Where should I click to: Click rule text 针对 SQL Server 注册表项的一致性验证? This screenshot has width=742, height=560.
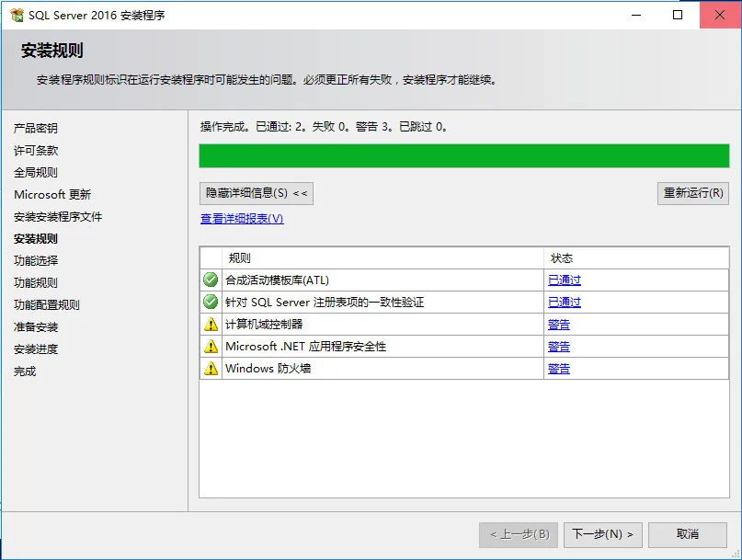click(325, 302)
